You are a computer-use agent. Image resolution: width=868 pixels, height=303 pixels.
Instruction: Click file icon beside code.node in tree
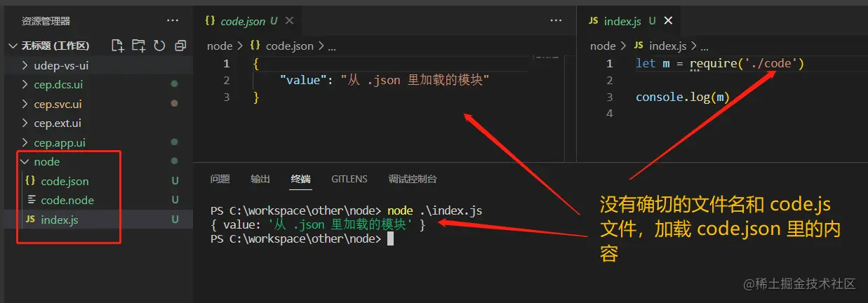[30, 200]
